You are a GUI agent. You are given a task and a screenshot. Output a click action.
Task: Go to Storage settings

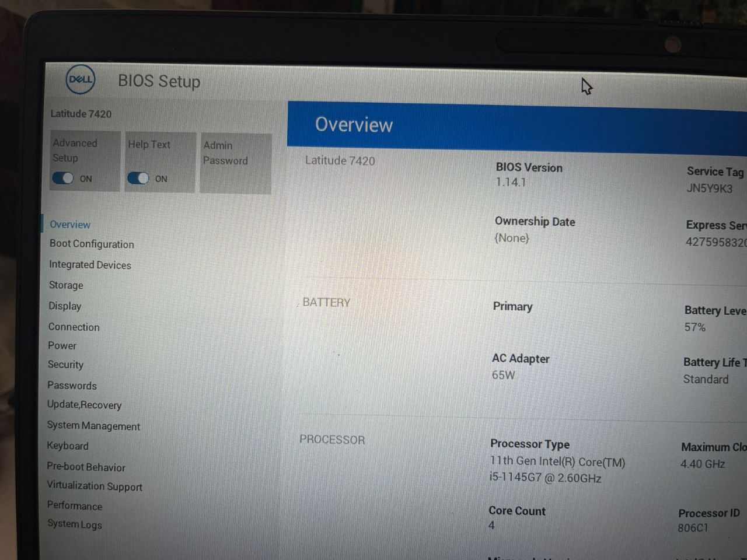(x=66, y=285)
